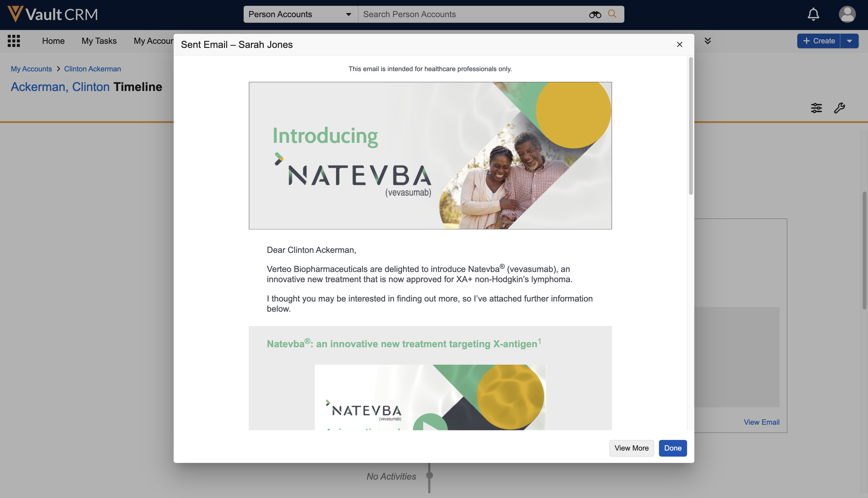Image resolution: width=868 pixels, height=498 pixels.
Task: Click the binoculars advanced search icon
Action: click(595, 14)
